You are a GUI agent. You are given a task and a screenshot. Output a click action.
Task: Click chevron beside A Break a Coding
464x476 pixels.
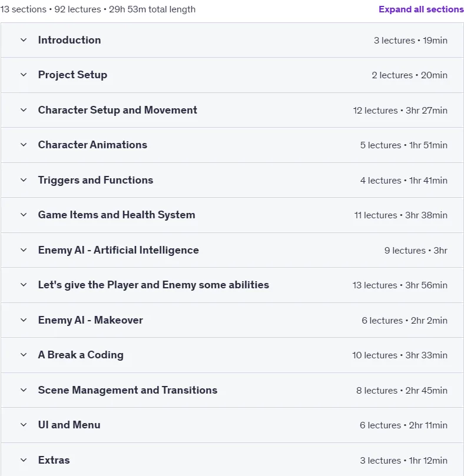[x=24, y=355]
